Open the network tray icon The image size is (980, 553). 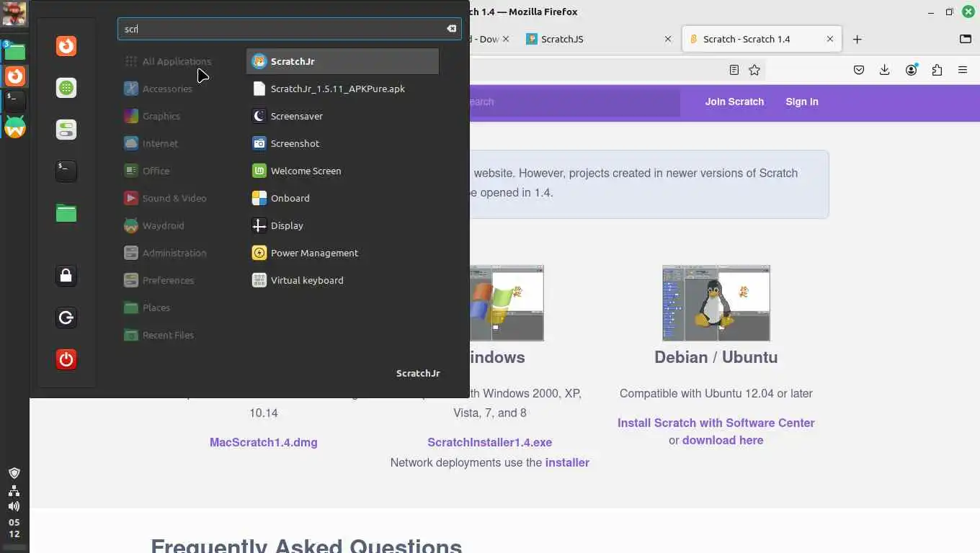(14, 490)
